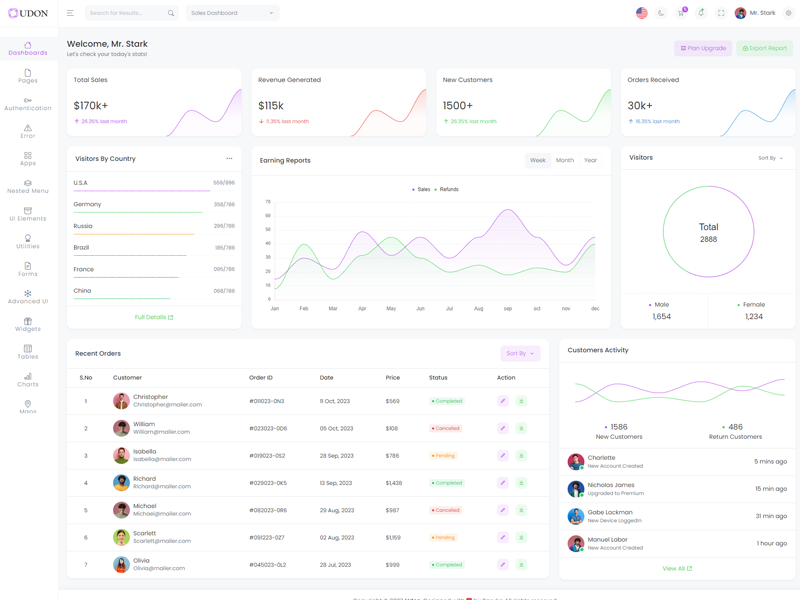Open the settings gear in header
800x600 pixels.
coord(788,13)
